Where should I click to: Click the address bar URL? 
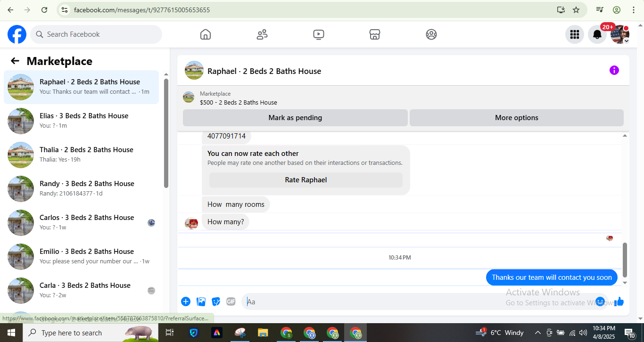click(142, 10)
